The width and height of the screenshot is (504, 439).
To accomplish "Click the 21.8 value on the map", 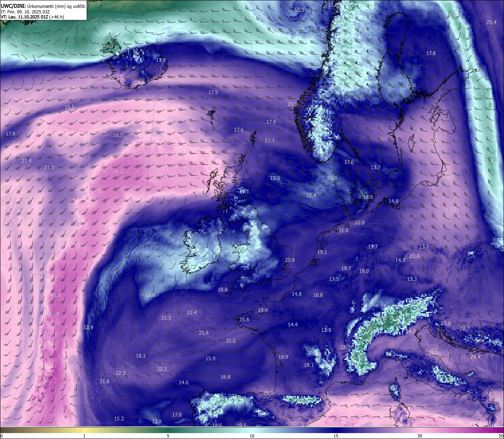I will (104, 381).
